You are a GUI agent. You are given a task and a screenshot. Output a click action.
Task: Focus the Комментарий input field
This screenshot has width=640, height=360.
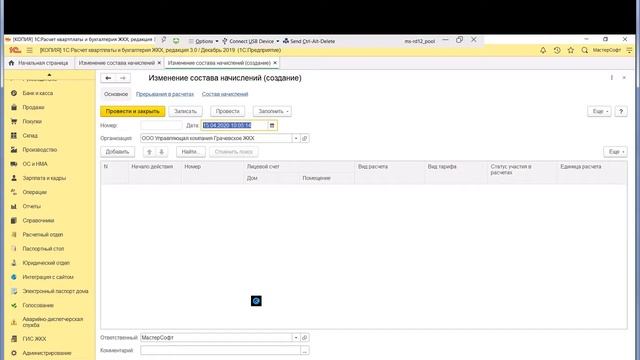pyautogui.click(x=220, y=350)
